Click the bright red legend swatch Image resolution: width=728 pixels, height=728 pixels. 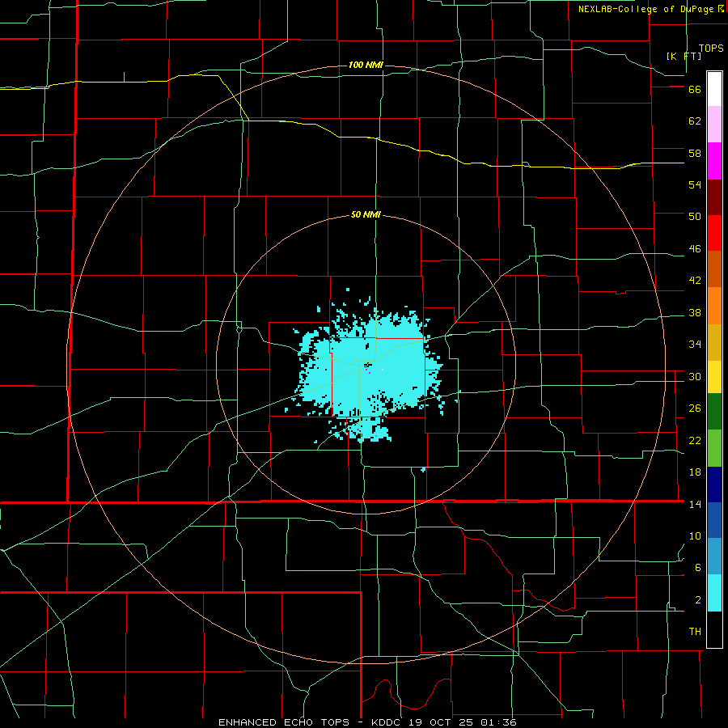point(714,233)
